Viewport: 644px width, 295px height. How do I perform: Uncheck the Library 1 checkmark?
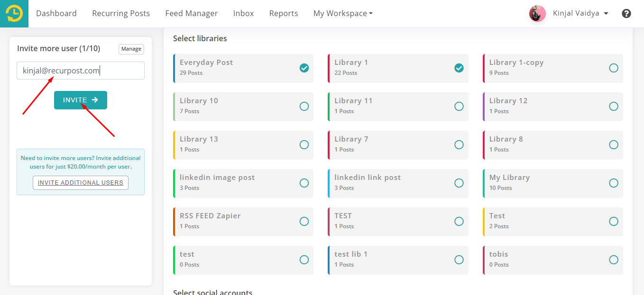459,68
